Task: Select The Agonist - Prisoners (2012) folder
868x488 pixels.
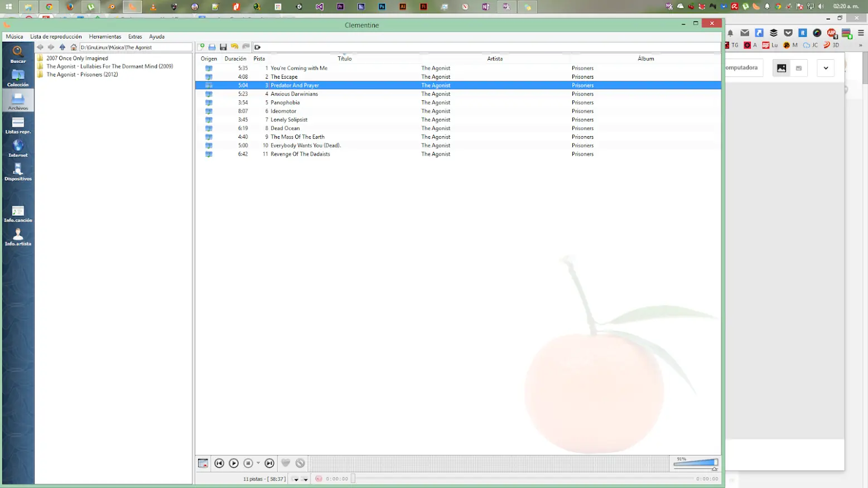Action: pyautogui.click(x=82, y=74)
